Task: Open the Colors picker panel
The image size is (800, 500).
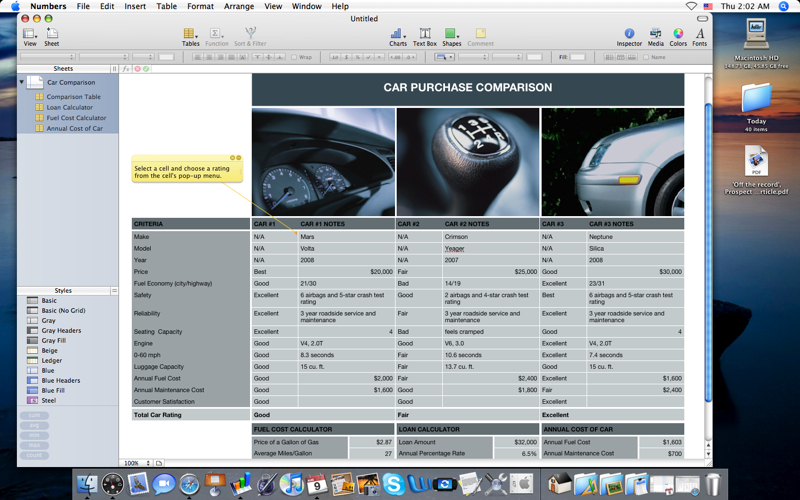Action: 678,35
